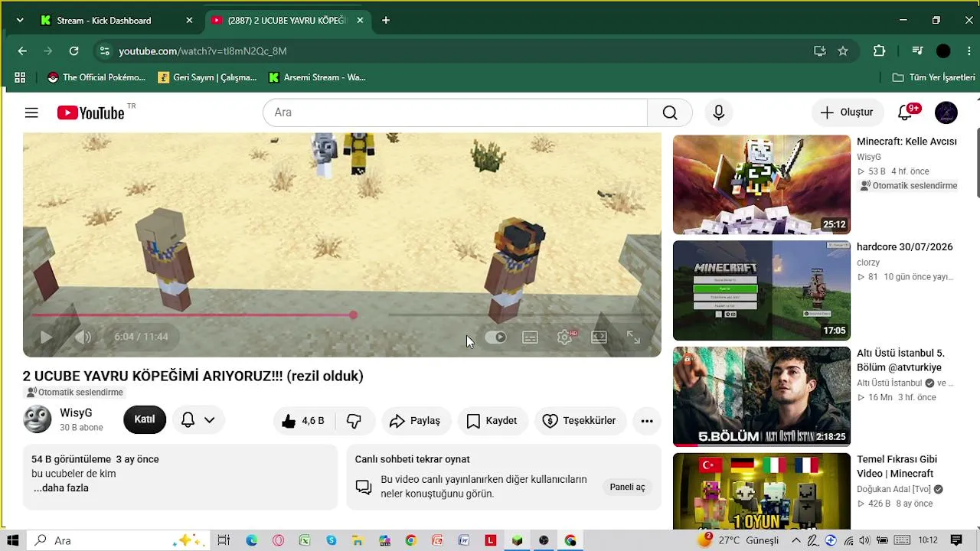
Task: Open the 'clorzy' channel name in the sidebar
Action: [x=868, y=262]
